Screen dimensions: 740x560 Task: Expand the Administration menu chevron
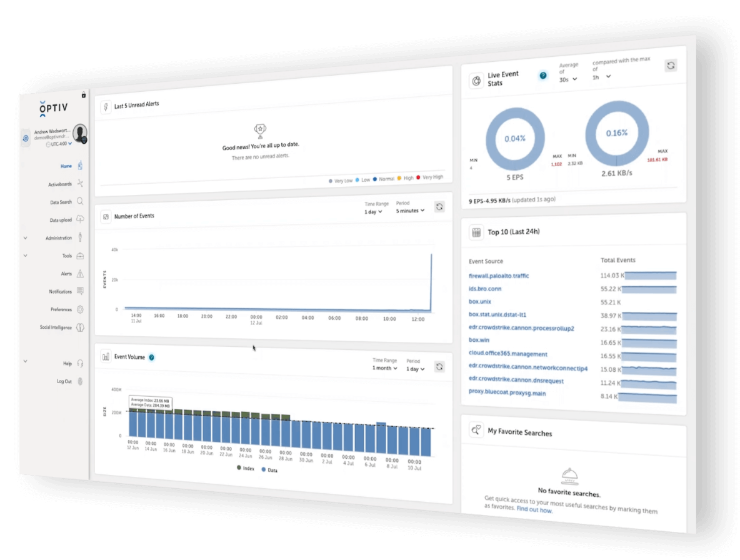pyautogui.click(x=26, y=237)
